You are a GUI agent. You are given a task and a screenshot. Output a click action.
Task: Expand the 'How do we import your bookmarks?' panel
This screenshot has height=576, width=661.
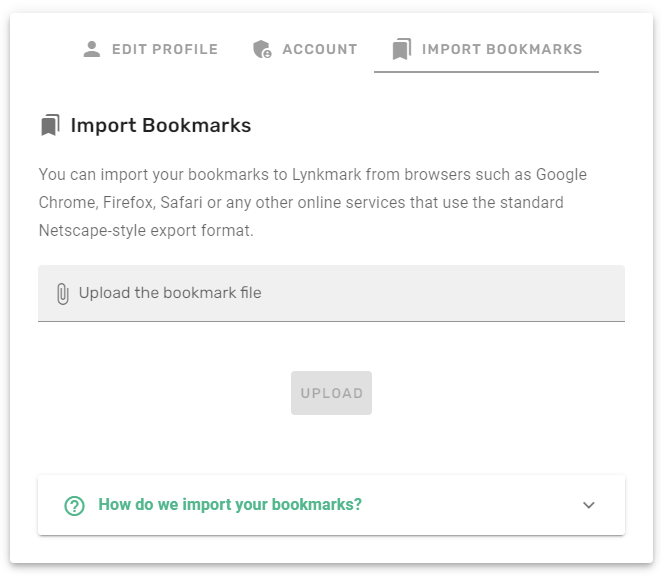pos(331,505)
